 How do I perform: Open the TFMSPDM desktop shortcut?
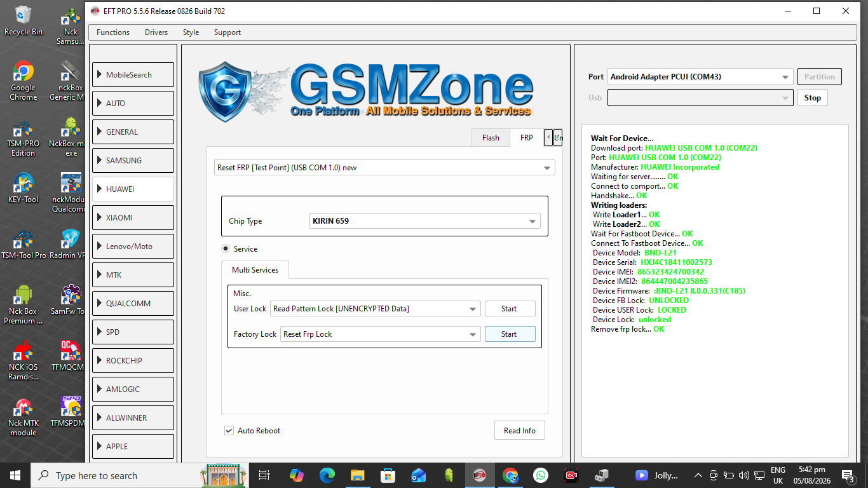coord(67,412)
